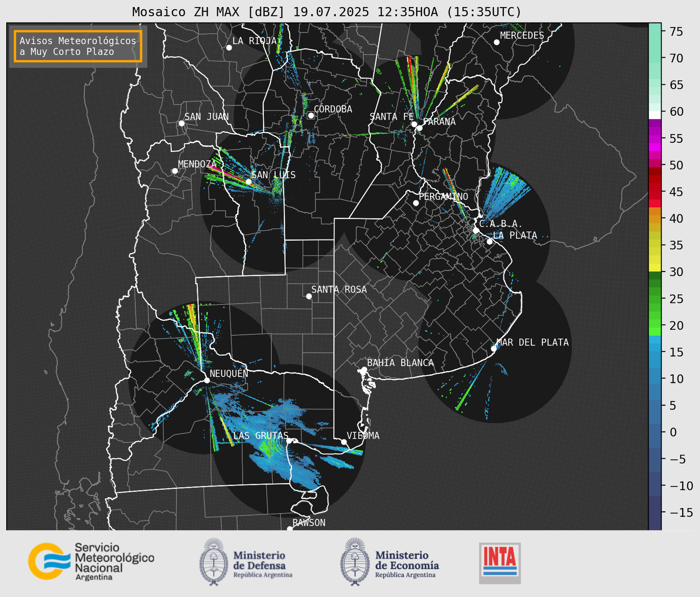Image resolution: width=700 pixels, height=597 pixels.
Task: Click the MERCEDES city marker dot
Action: point(497,42)
